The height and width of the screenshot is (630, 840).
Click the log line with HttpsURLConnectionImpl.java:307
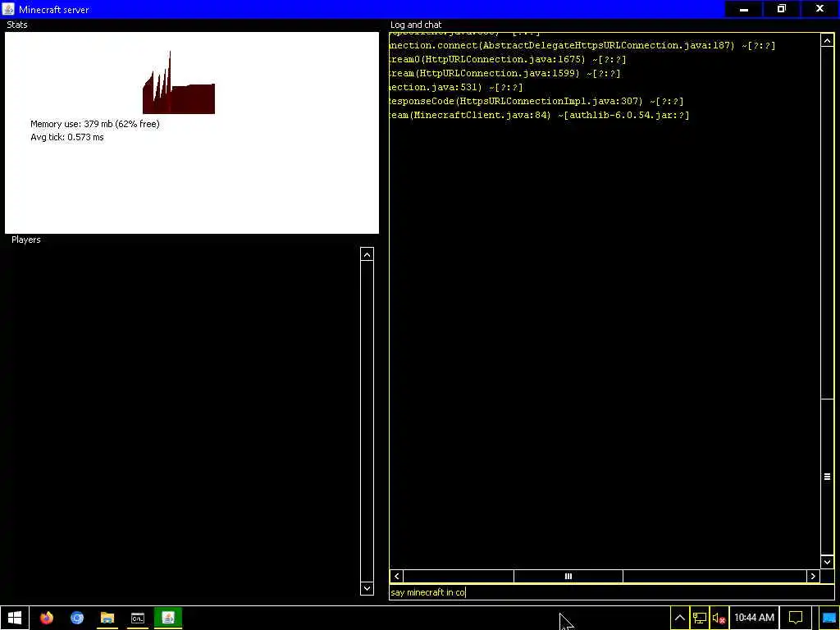pyautogui.click(x=536, y=101)
